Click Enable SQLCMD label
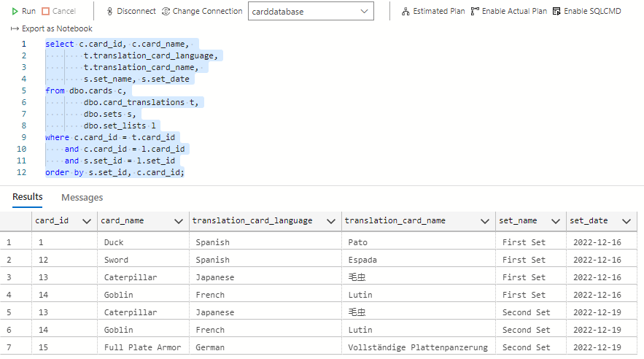The width and height of the screenshot is (644, 359). coord(592,11)
